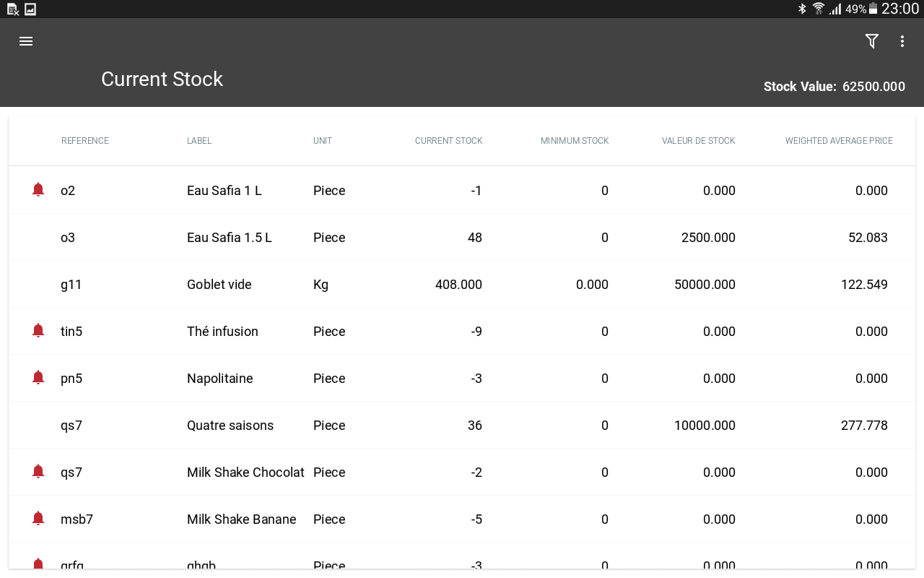Image resolution: width=924 pixels, height=578 pixels.
Task: Sort by the Reference column header
Action: point(85,141)
